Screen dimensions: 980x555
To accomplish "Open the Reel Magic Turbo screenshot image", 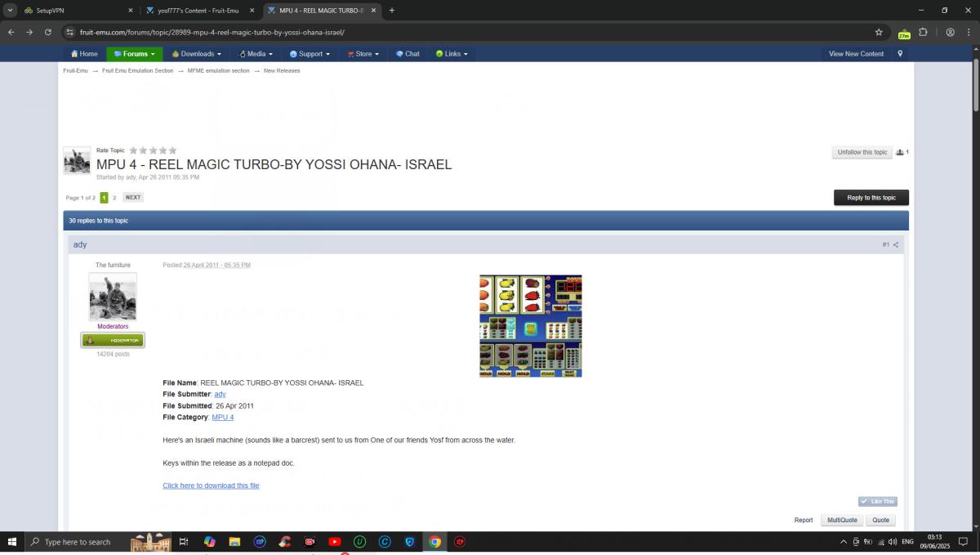I will 531,325.
